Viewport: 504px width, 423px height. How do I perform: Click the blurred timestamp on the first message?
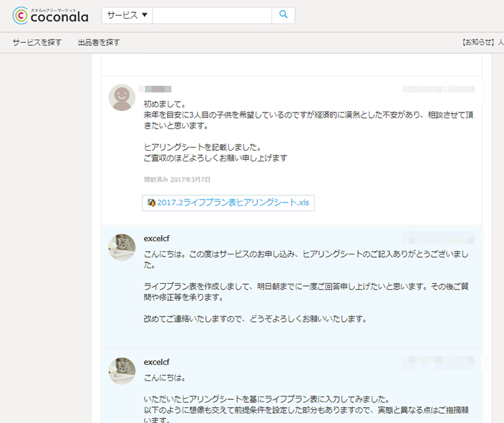click(x=438, y=89)
